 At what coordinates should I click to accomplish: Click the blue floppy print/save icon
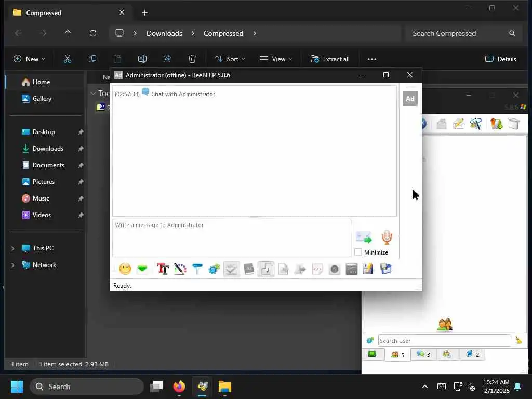pyautogui.click(x=386, y=269)
